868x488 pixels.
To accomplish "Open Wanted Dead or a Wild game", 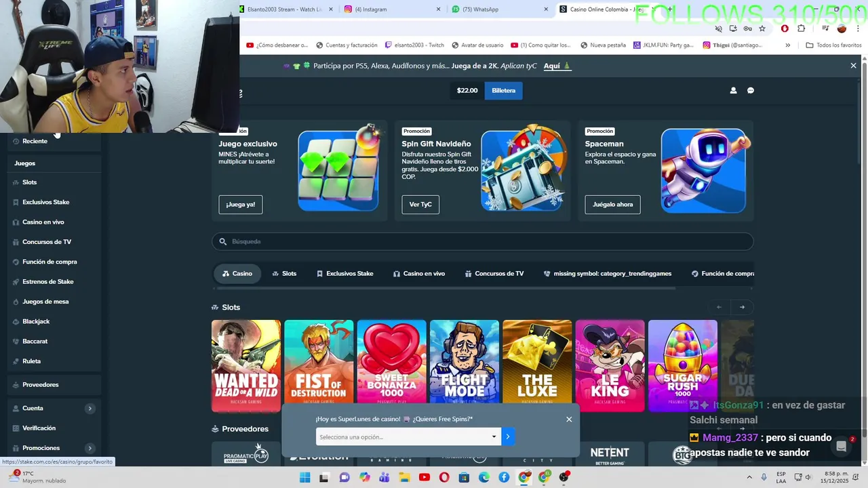I will coord(246,366).
